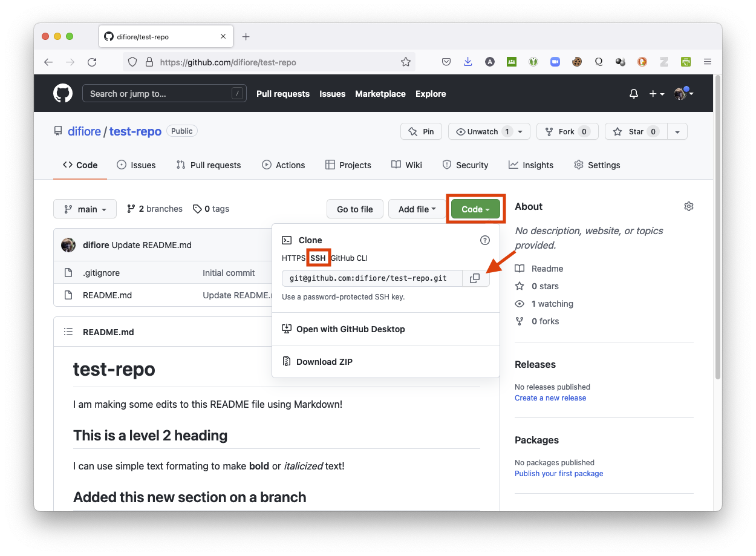
Task: Bookmark this page with the star icon
Action: 406,62
